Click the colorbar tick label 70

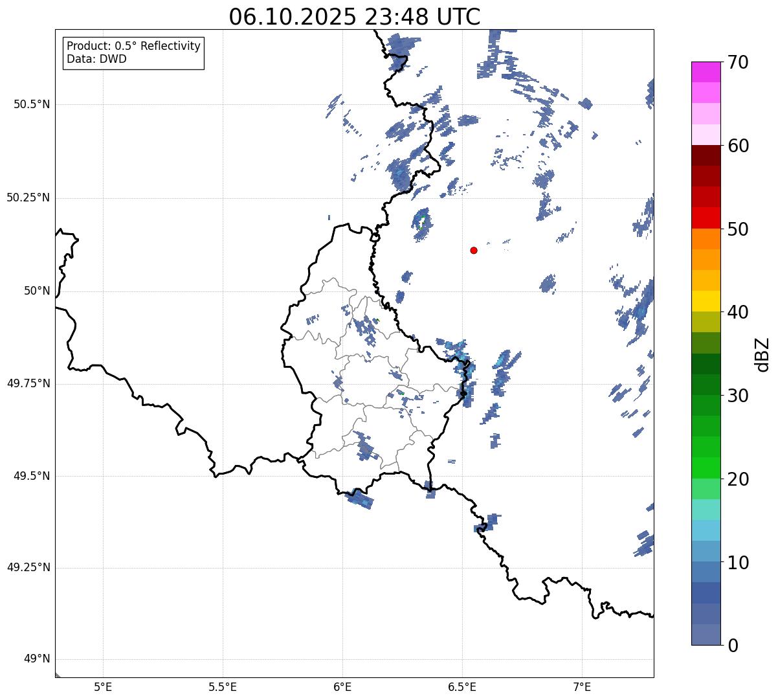738,62
